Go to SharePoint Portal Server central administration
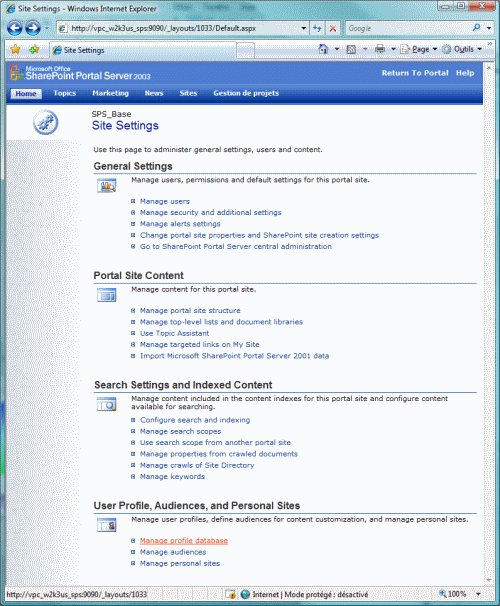 click(x=236, y=246)
